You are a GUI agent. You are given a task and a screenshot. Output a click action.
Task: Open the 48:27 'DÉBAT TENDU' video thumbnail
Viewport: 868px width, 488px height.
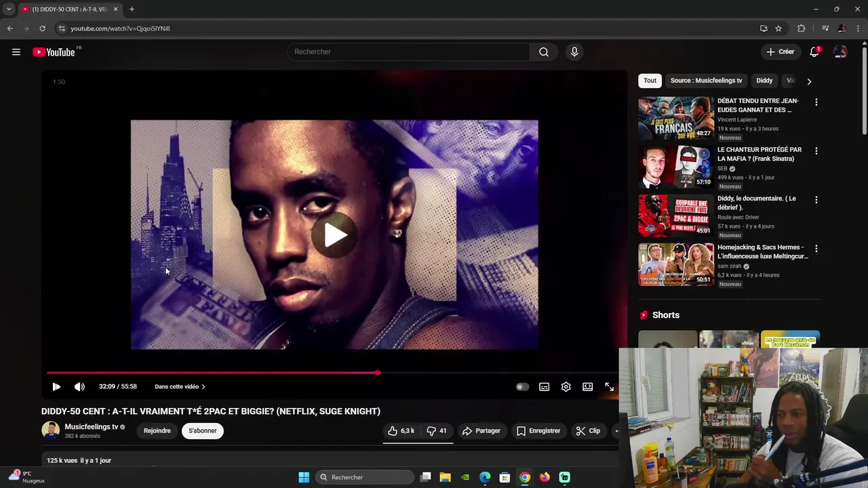(x=676, y=118)
